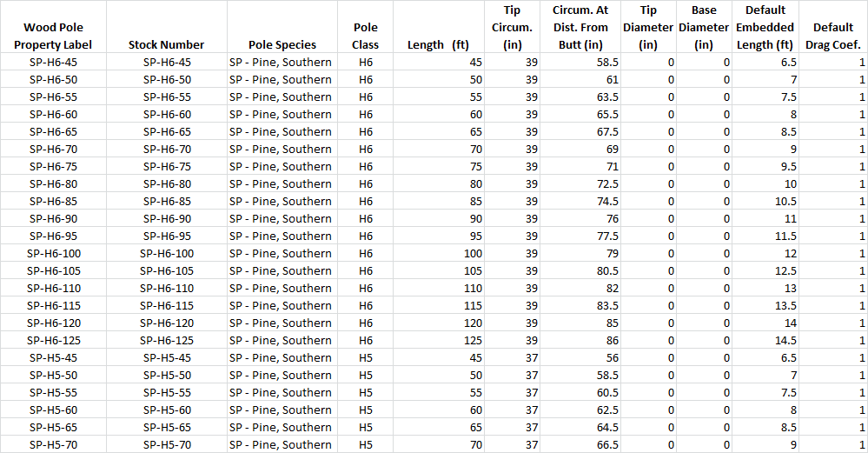Select embedded length 10.5 cell
The image size is (868, 453).
[x=765, y=202]
